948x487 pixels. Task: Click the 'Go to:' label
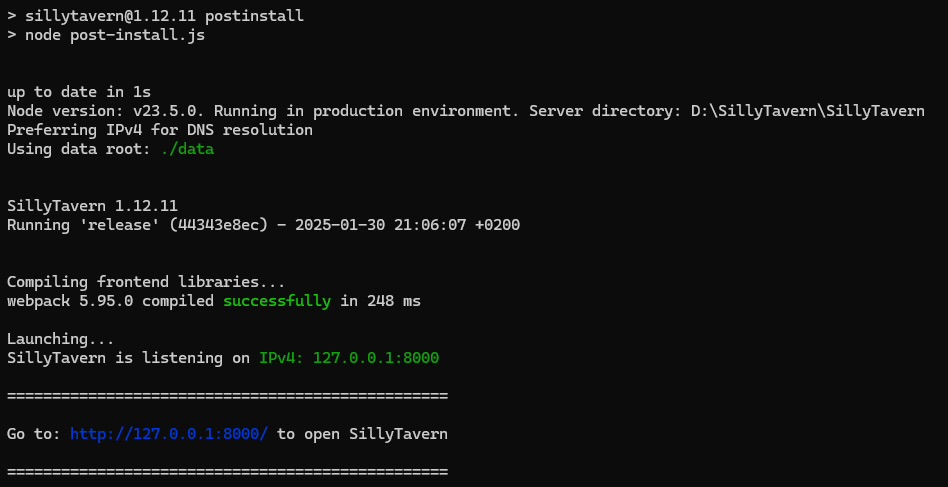(x=34, y=434)
